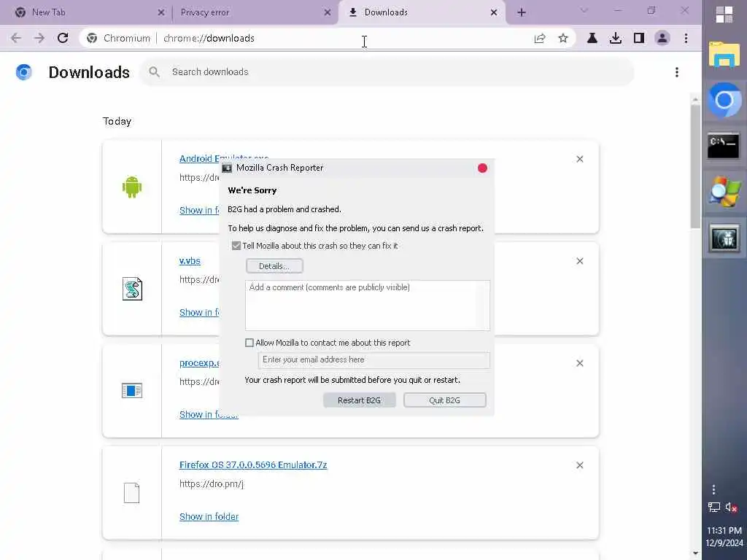Remove v.vbs from the downloads list
Image resolution: width=747 pixels, height=560 pixels.
click(x=580, y=261)
